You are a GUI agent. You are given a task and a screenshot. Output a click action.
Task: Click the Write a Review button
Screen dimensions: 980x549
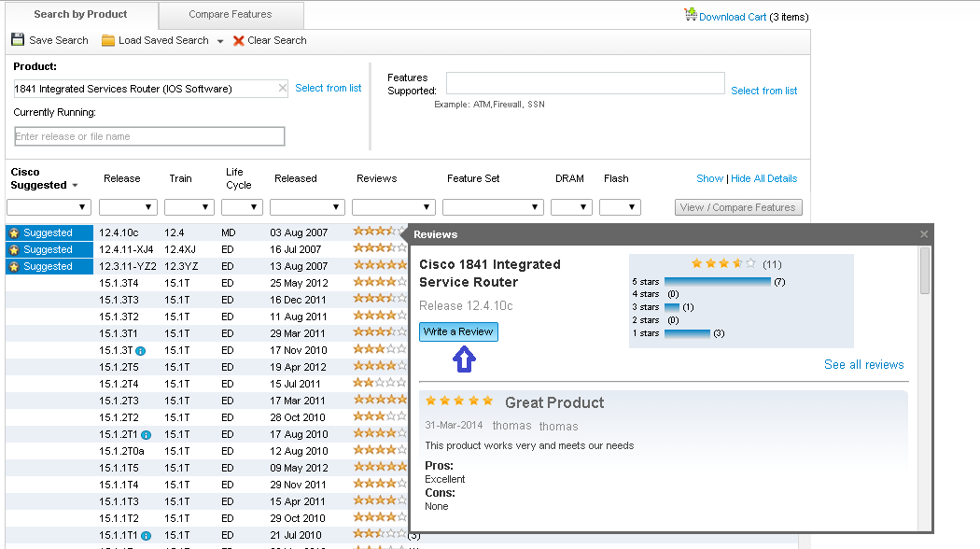pos(458,331)
